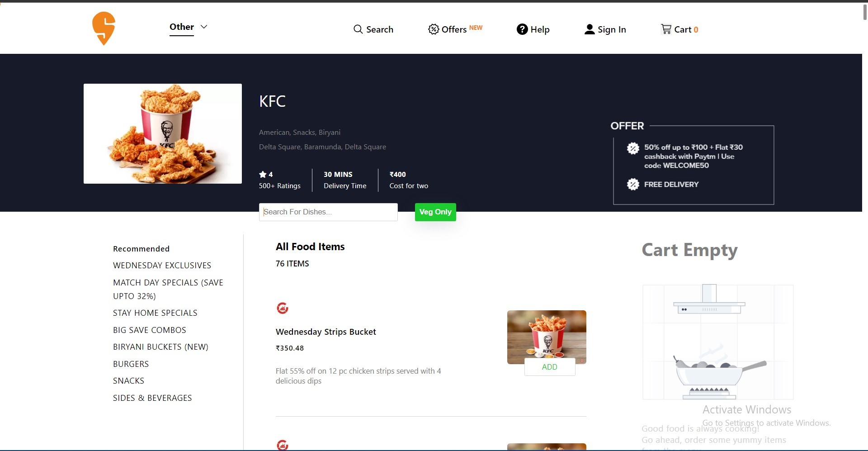Click the empty cart cooking pan illustration
The height and width of the screenshot is (451, 868).
pyautogui.click(x=718, y=342)
